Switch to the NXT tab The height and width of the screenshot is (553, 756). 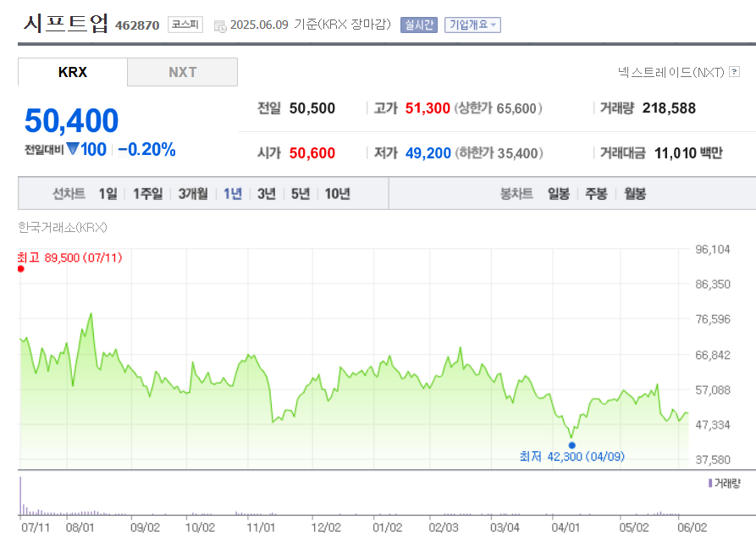[182, 73]
